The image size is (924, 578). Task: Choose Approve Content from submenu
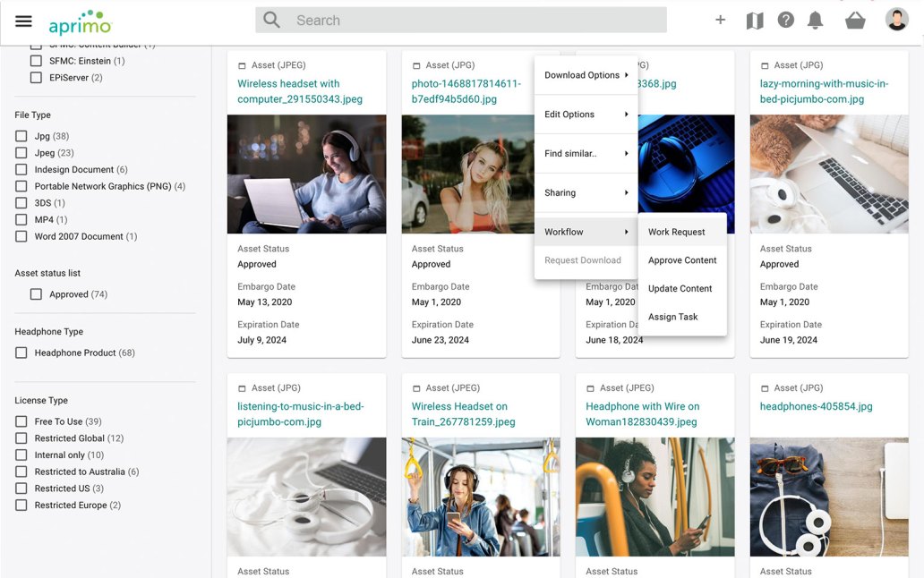pos(682,260)
